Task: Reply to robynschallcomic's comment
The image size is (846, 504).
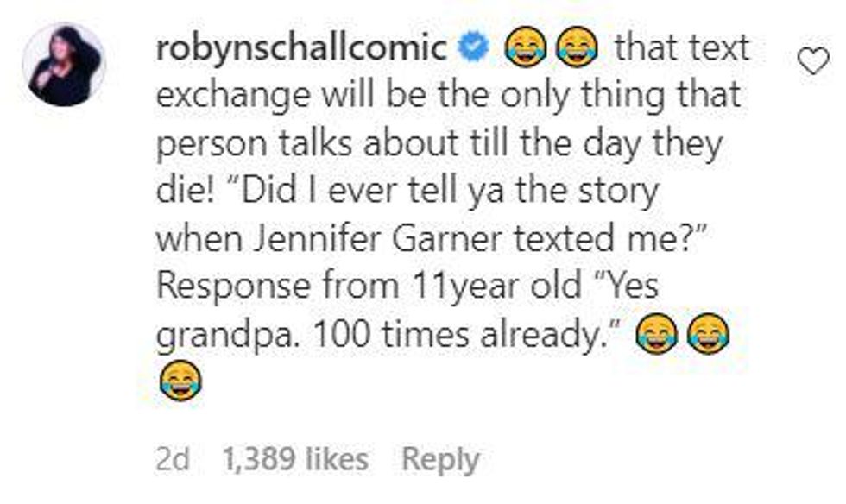Action: pos(440,460)
